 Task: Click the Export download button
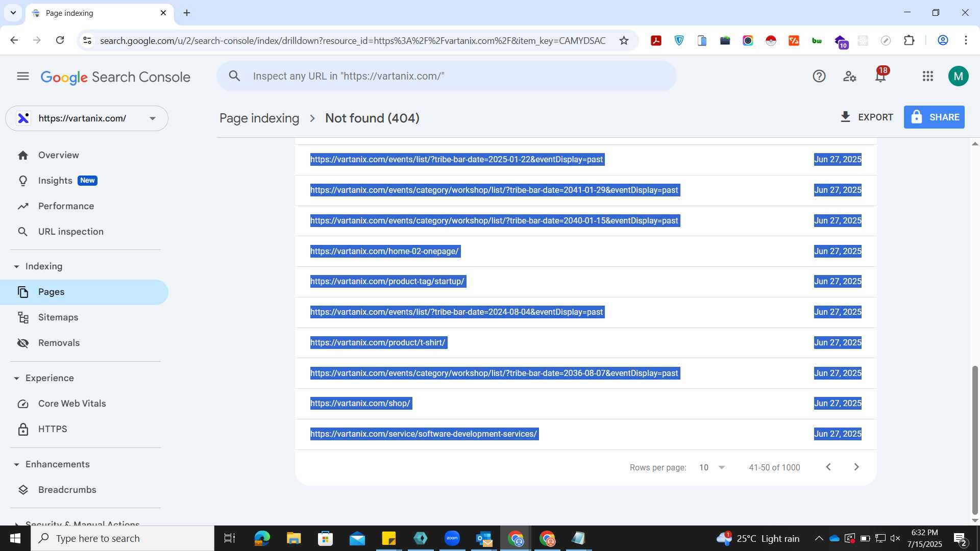click(x=867, y=117)
